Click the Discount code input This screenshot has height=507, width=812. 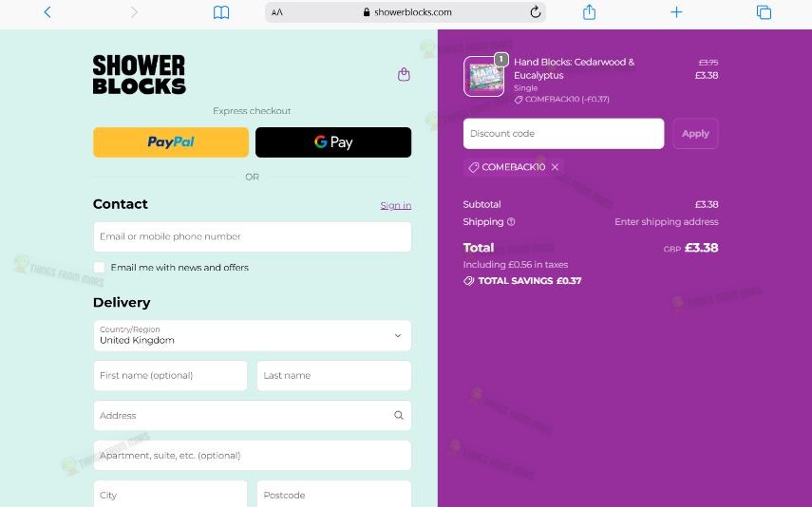(563, 134)
